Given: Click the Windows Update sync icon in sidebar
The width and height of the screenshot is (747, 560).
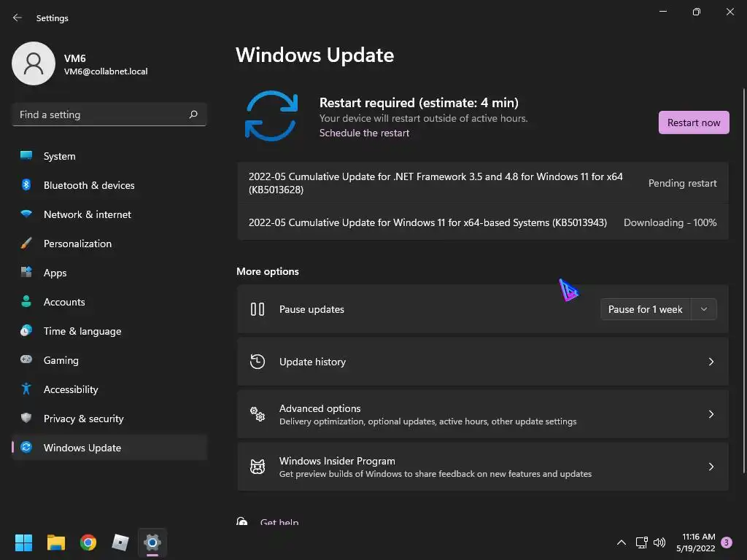Looking at the screenshot, I should coord(26,447).
